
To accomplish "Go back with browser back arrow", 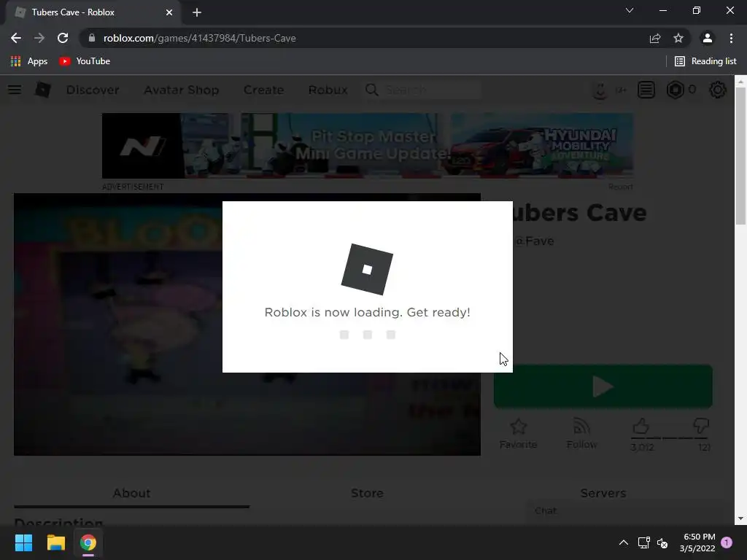I will (16, 38).
